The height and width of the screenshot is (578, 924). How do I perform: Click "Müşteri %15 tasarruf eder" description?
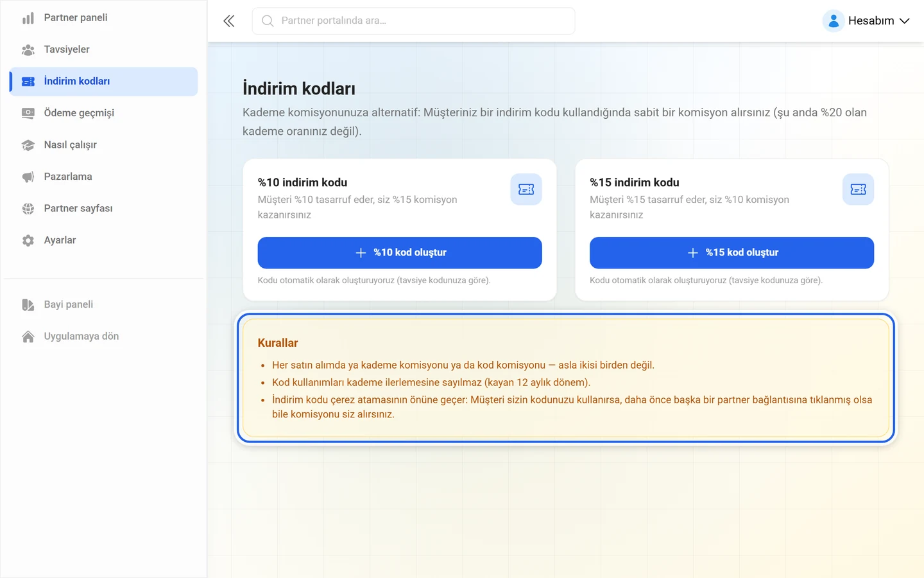[x=689, y=207]
